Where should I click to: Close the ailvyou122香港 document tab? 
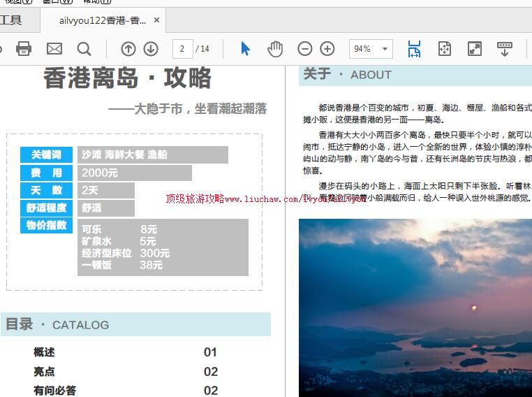pos(157,20)
